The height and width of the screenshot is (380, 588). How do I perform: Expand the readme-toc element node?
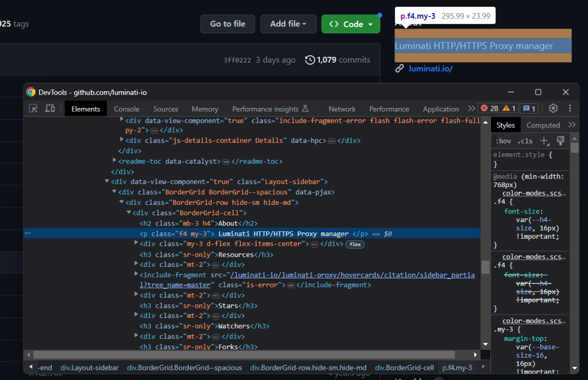point(114,161)
